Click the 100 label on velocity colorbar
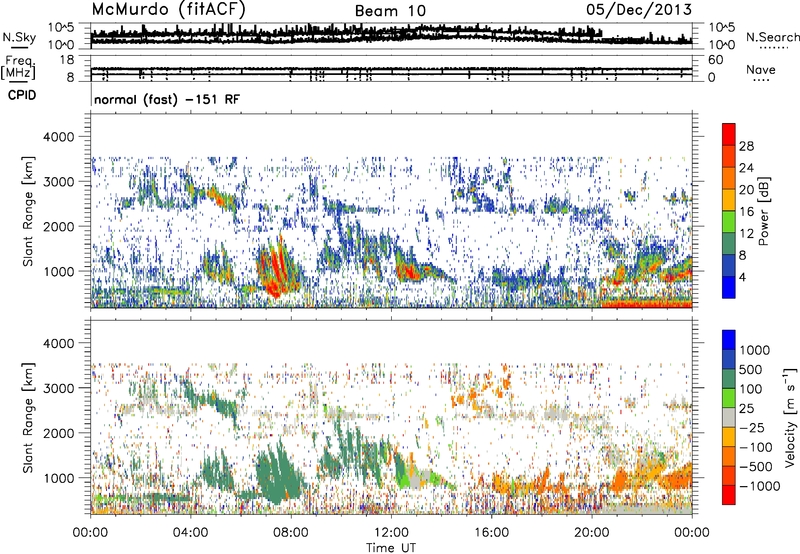This screenshot has height=554, width=800. (x=751, y=389)
